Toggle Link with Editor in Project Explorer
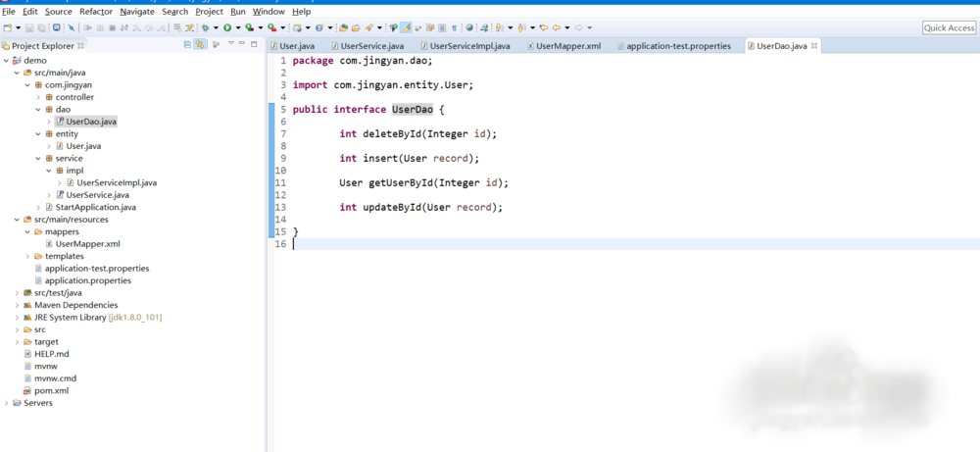The width and height of the screenshot is (980, 452). 201,44
